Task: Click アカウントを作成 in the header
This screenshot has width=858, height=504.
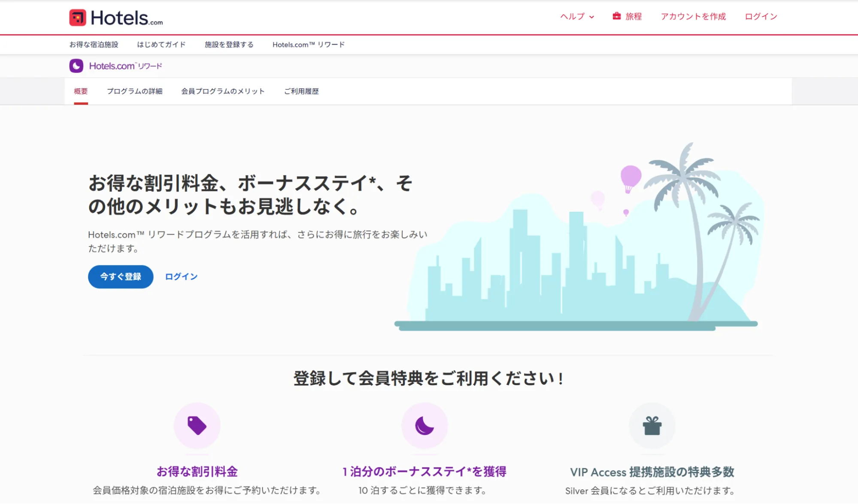Action: coord(693,16)
